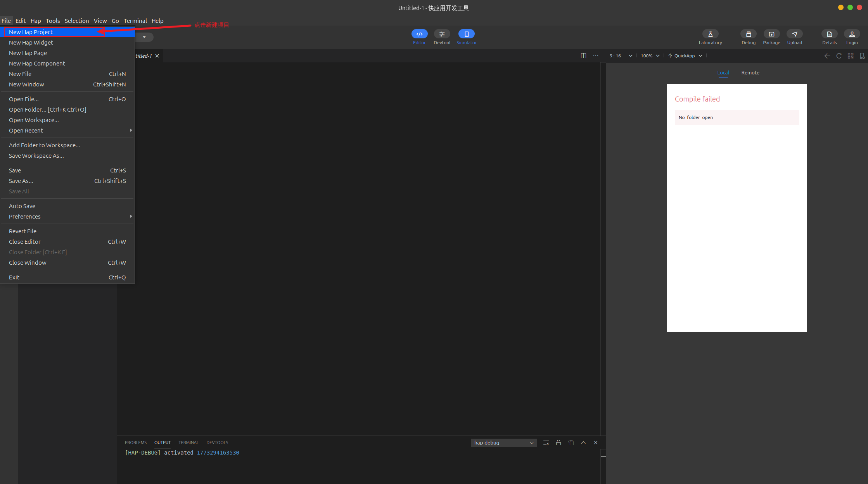Switch to the TERMINAL panel tab

[188, 443]
